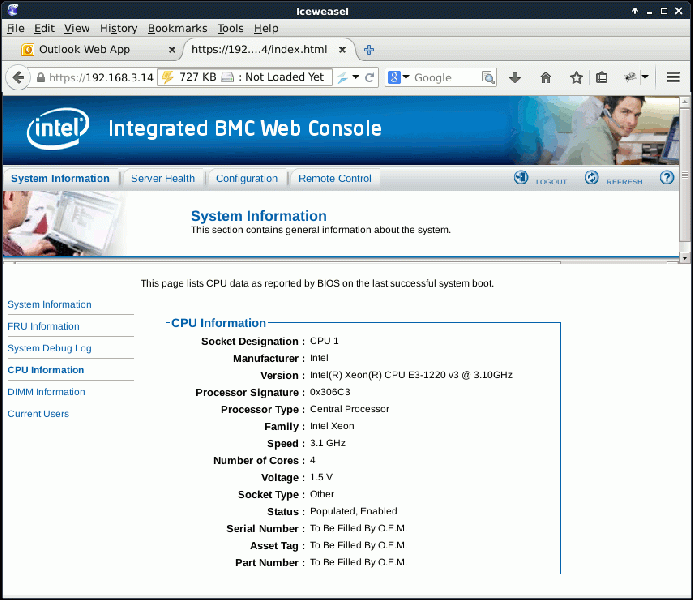Click the help question mark icon
The image size is (693, 600).
click(667, 178)
